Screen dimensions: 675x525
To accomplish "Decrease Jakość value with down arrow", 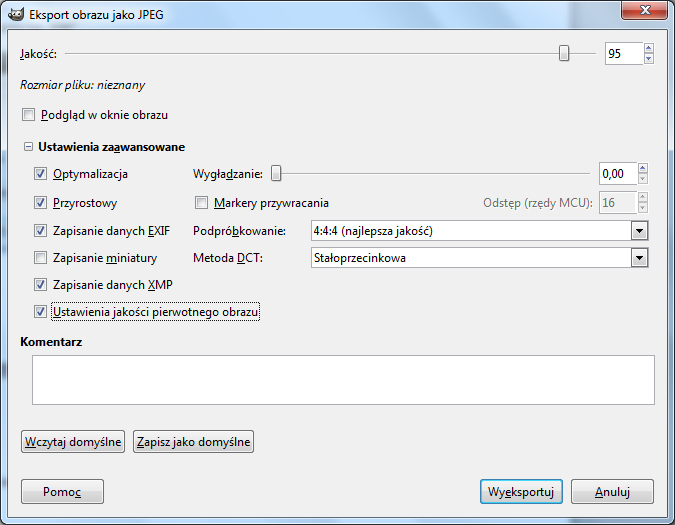I will [649, 59].
